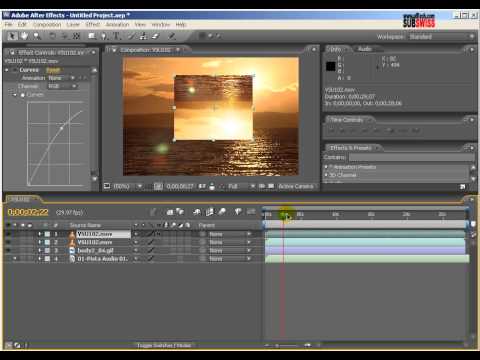Select the Puppet Pin tool
The width and height of the screenshot is (480, 360).
coord(172,36)
